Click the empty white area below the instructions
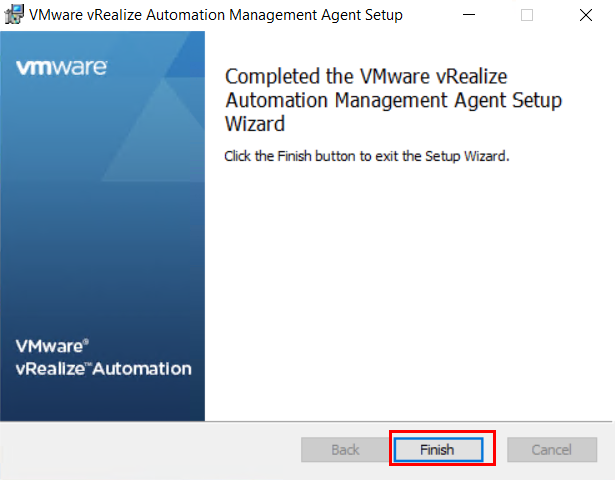The image size is (615, 480). tap(408, 290)
